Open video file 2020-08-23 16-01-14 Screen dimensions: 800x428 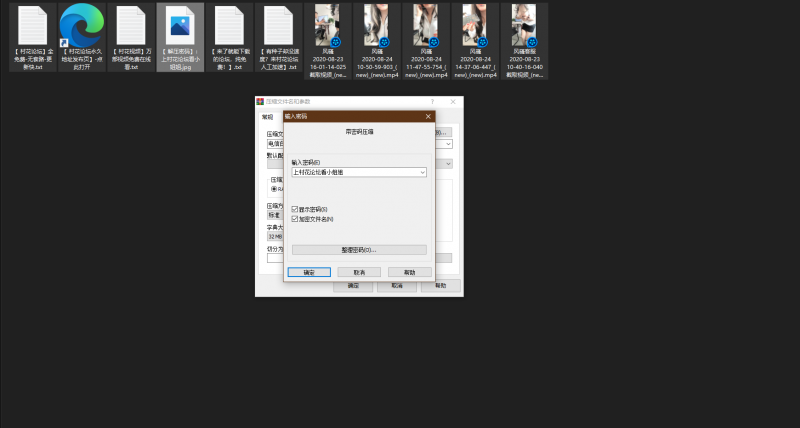click(x=329, y=26)
